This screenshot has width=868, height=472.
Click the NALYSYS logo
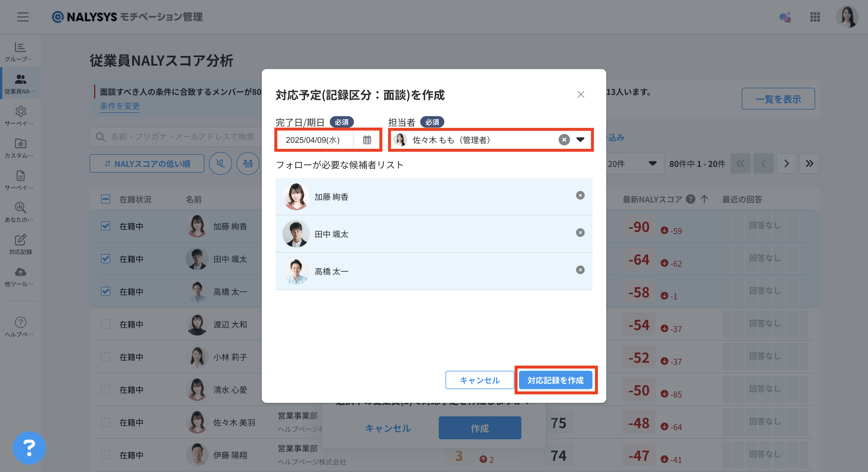pyautogui.click(x=127, y=17)
